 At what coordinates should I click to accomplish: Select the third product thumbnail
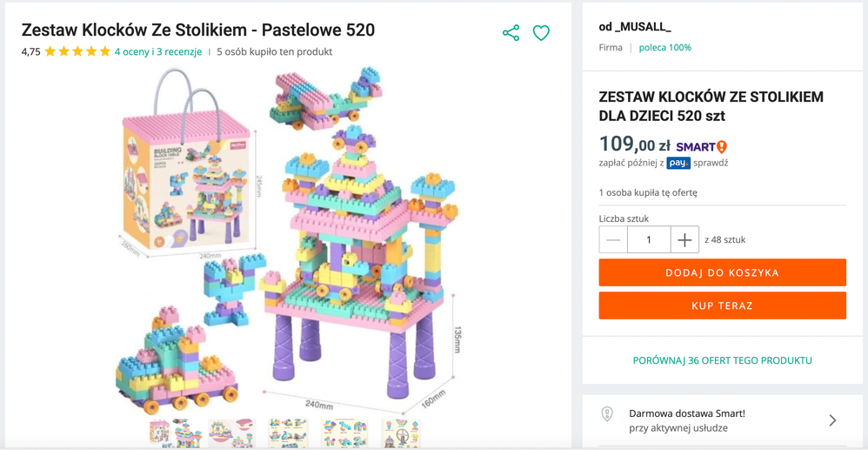288,433
